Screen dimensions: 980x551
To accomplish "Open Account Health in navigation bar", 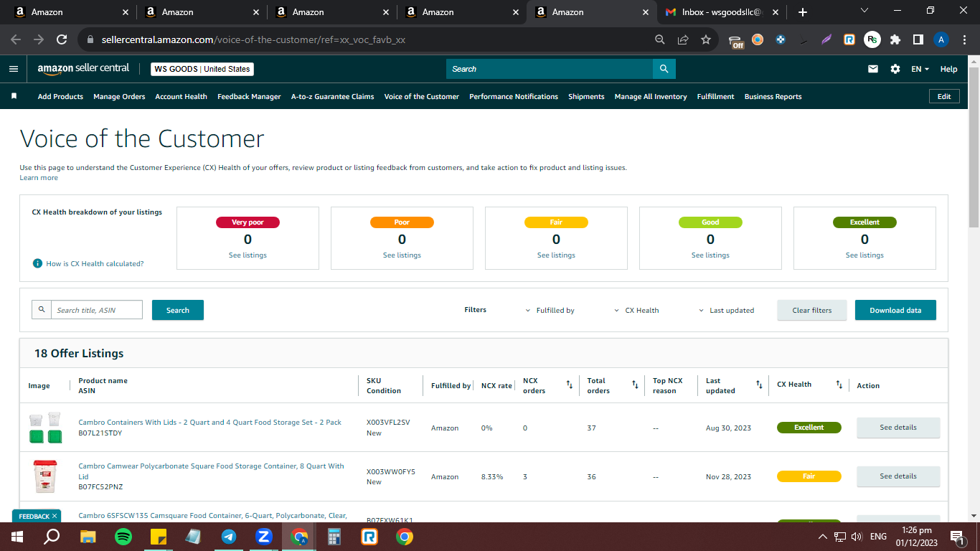I will pyautogui.click(x=181, y=96).
